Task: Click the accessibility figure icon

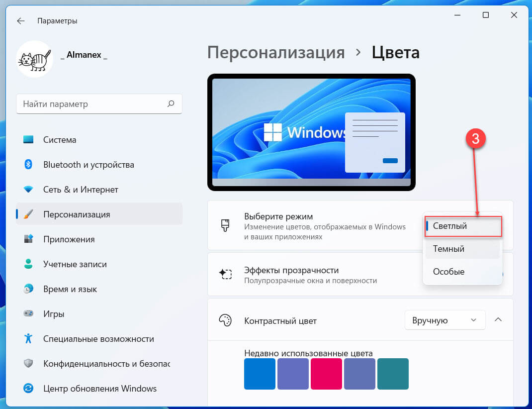Action: [28, 338]
